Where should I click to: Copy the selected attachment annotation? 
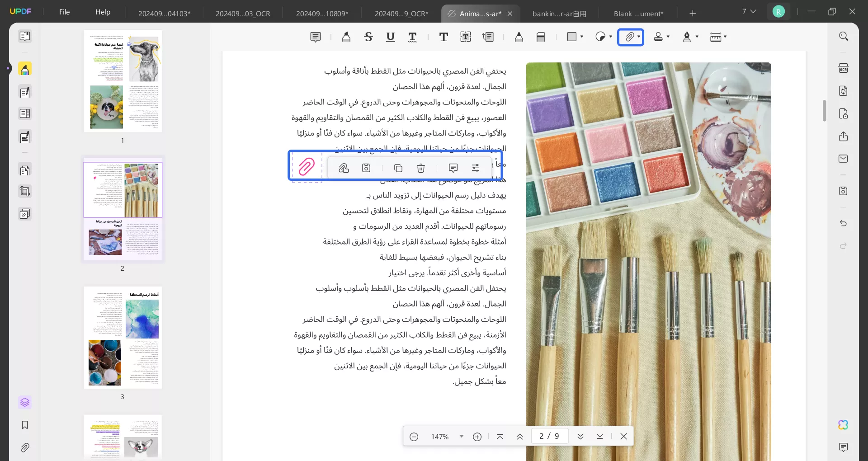tap(398, 168)
